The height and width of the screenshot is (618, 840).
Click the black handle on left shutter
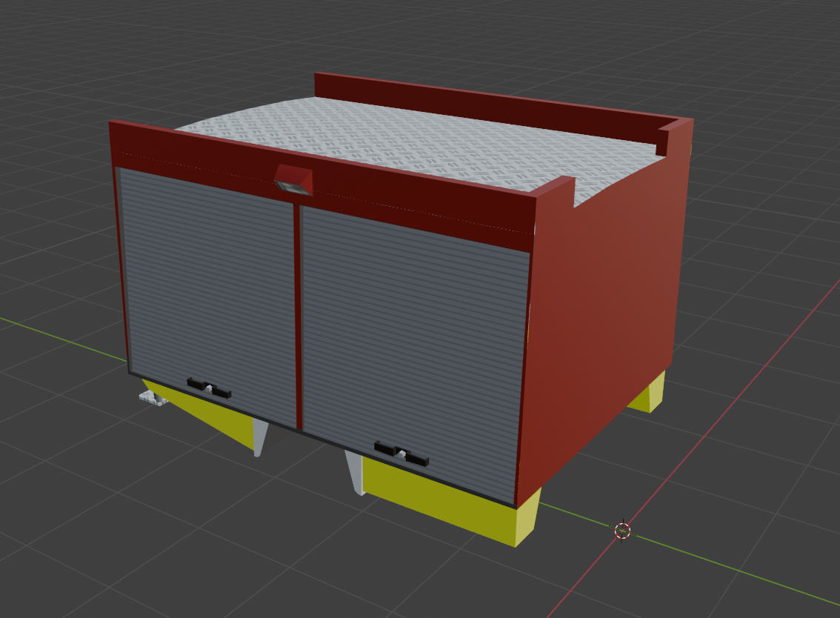tap(209, 388)
